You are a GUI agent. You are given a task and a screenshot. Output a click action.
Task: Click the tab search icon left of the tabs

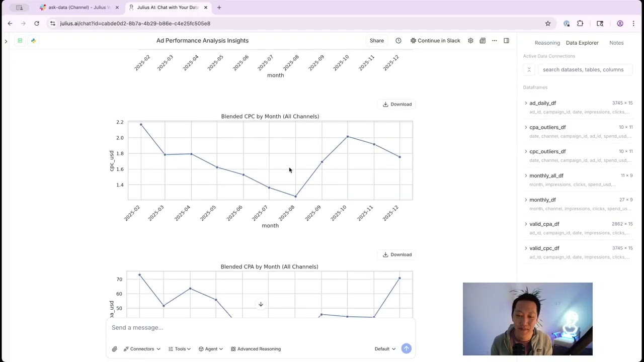[x=20, y=8]
